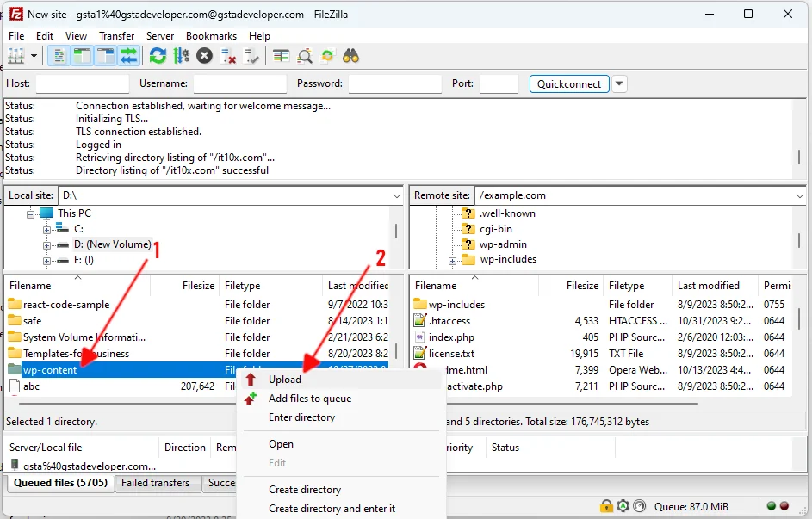Click the upload arrow icon in context menu
The height and width of the screenshot is (519, 812).
coord(251,380)
